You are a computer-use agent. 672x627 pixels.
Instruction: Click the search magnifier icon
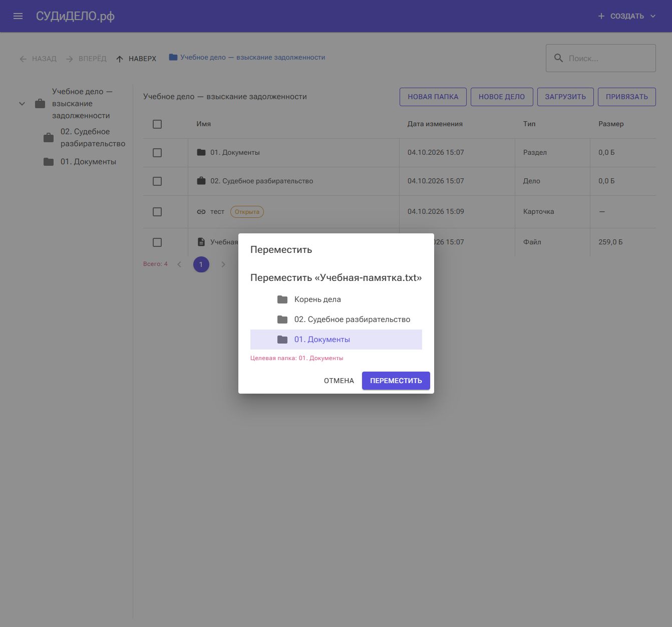click(558, 58)
